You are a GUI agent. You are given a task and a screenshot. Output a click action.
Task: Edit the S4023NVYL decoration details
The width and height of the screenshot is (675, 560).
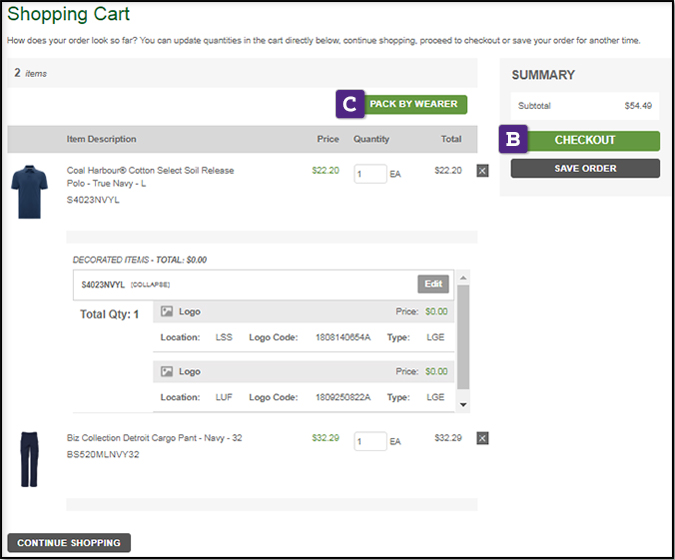point(433,284)
